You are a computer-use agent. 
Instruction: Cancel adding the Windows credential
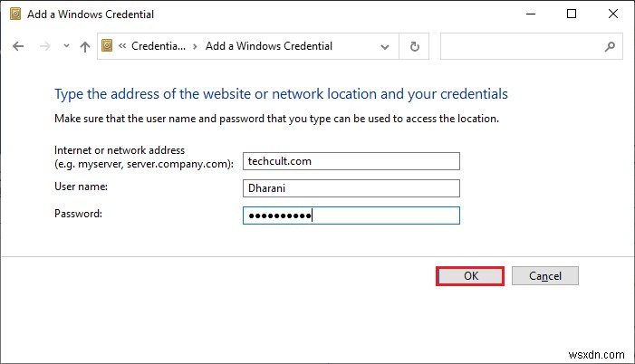point(544,276)
